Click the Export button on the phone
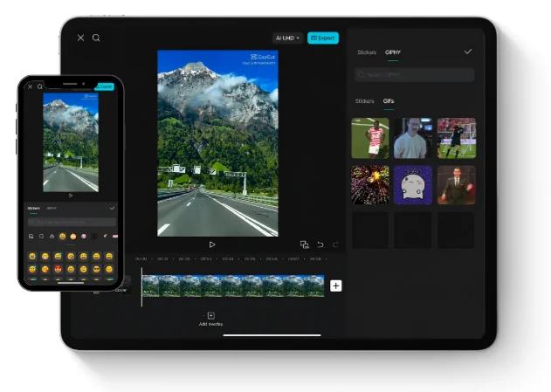Viewport: 551px width, 392px height. pyautogui.click(x=105, y=86)
